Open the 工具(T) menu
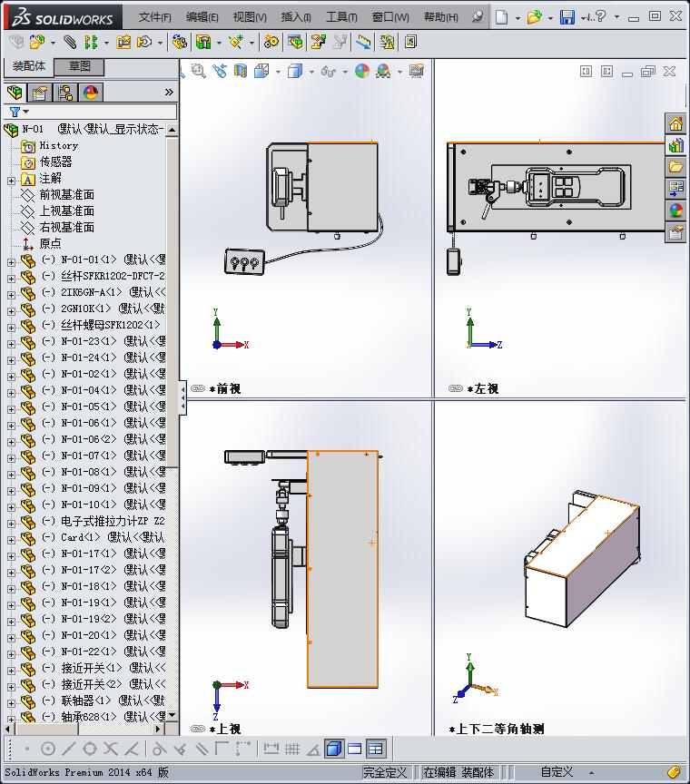Viewport: 690px width, 784px height. (341, 17)
